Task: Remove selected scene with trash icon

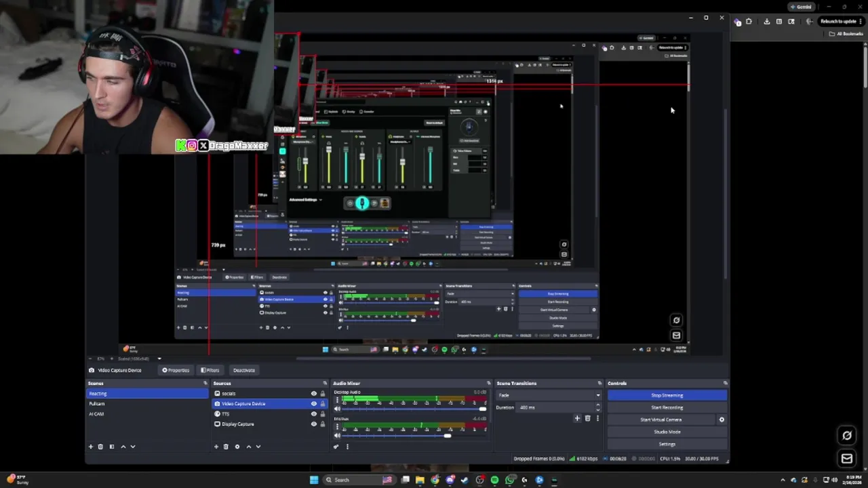Action: [x=100, y=447]
